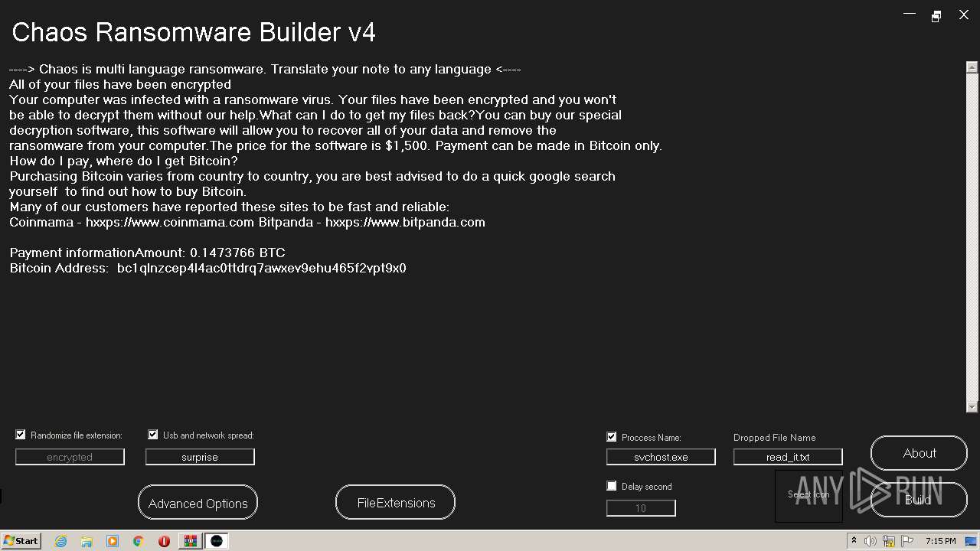Screen dimensions: 980x551
Task: Click the "How do I pay" line
Action: 123,161
